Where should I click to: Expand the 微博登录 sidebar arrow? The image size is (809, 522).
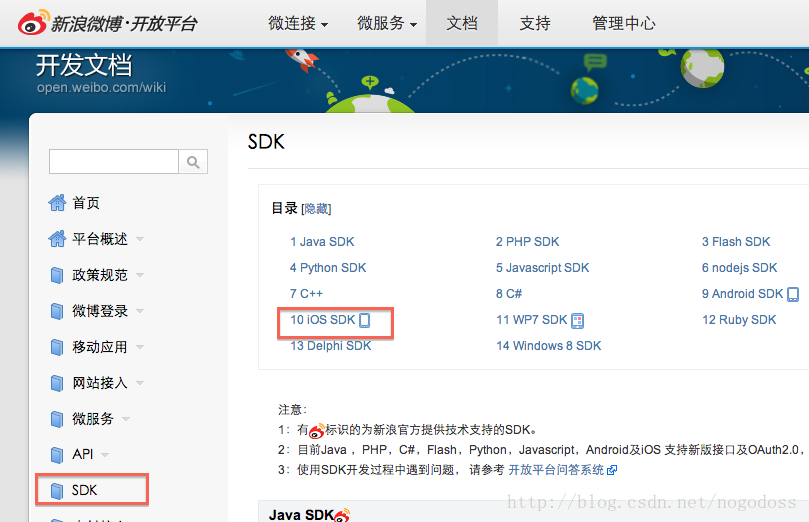click(140, 312)
